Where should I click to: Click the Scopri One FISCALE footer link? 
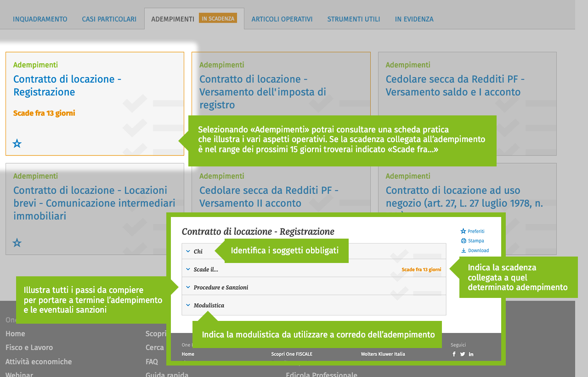pyautogui.click(x=293, y=354)
